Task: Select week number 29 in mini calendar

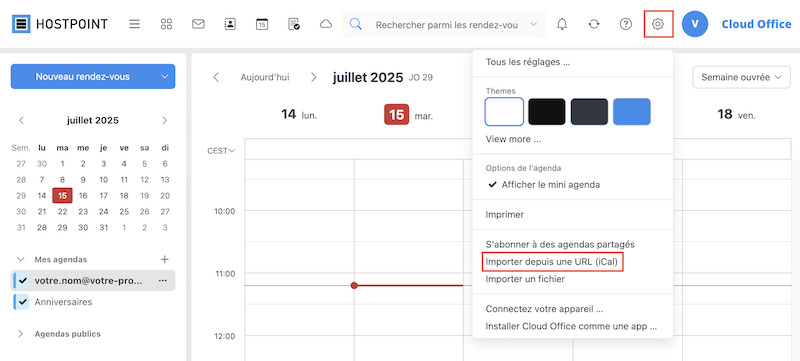Action: [x=21, y=195]
